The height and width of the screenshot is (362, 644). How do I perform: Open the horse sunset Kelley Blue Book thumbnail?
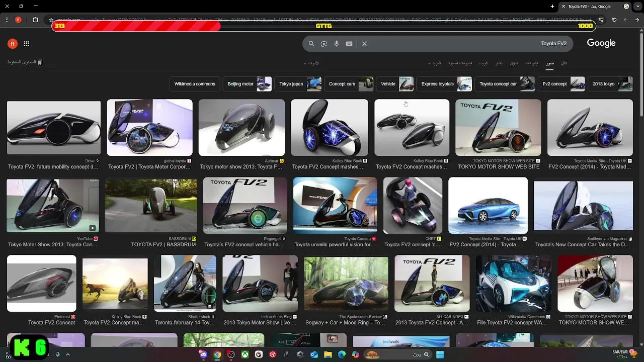pos(115,284)
